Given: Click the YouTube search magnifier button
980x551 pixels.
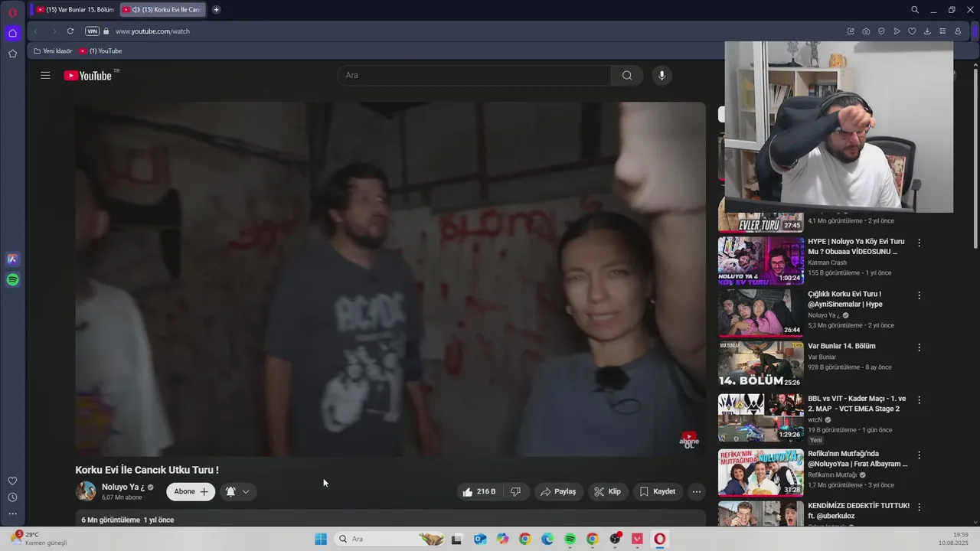Looking at the screenshot, I should (627, 75).
